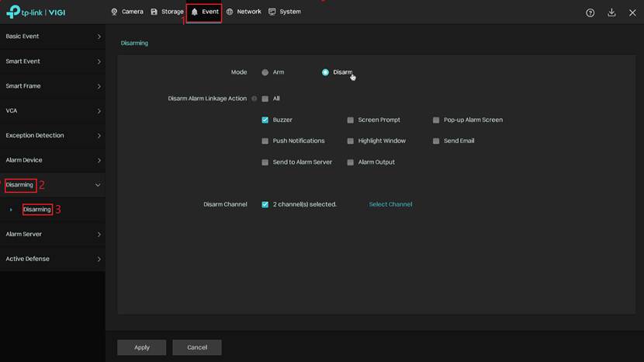Enable the Alarm Output checkbox
The height and width of the screenshot is (362, 644).
(x=351, y=162)
